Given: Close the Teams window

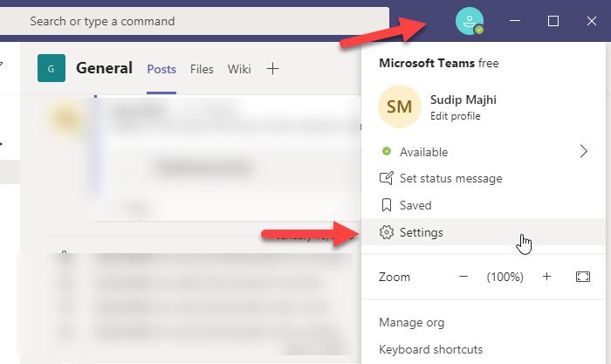Looking at the screenshot, I should pos(592,21).
